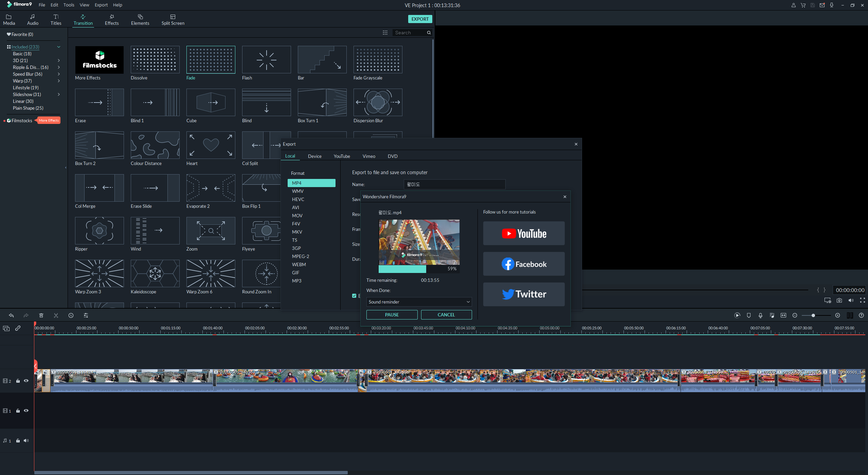Viewport: 868px width, 475px height.
Task: Select the Heart transition thumbnail
Action: [211, 145]
